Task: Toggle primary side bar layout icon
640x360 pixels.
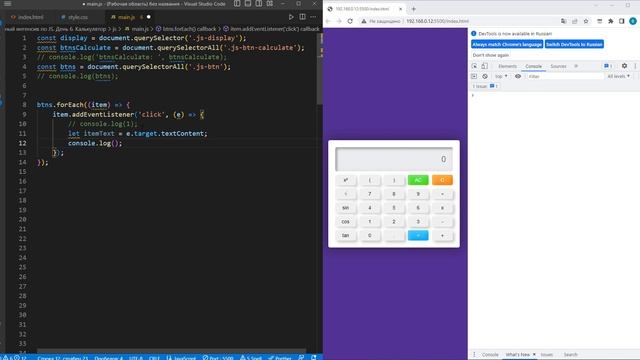Action: [x=237, y=4]
